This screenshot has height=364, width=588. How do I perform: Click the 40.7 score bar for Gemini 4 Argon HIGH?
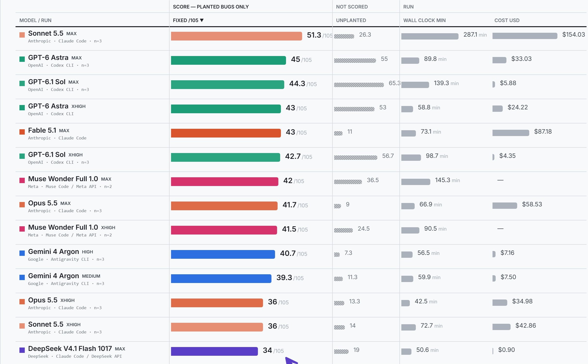point(223,254)
